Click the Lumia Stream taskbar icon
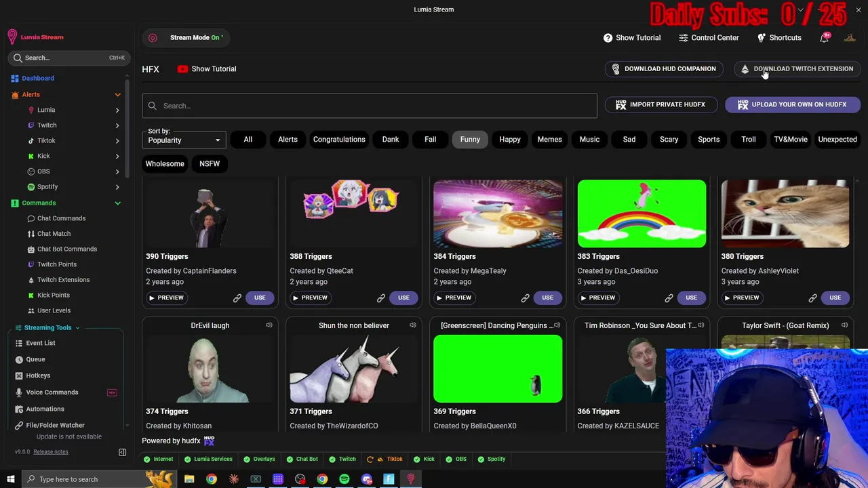Image resolution: width=868 pixels, height=488 pixels. click(411, 479)
